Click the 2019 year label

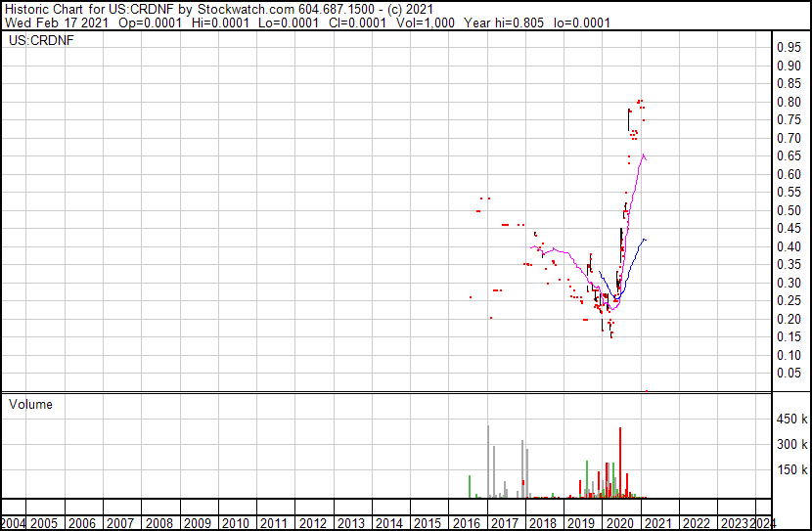pyautogui.click(x=581, y=523)
